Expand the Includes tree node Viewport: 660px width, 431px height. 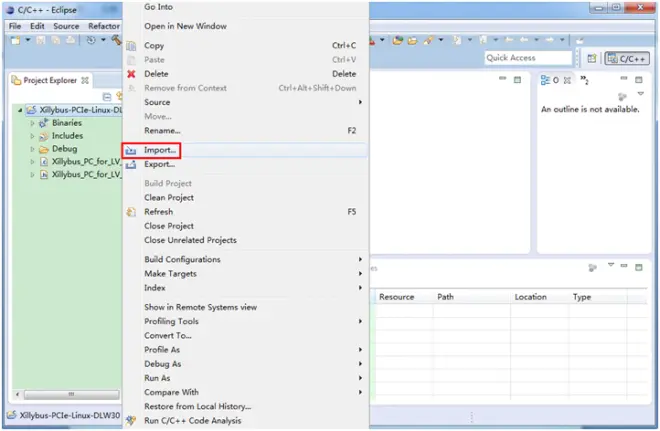pyautogui.click(x=32, y=136)
